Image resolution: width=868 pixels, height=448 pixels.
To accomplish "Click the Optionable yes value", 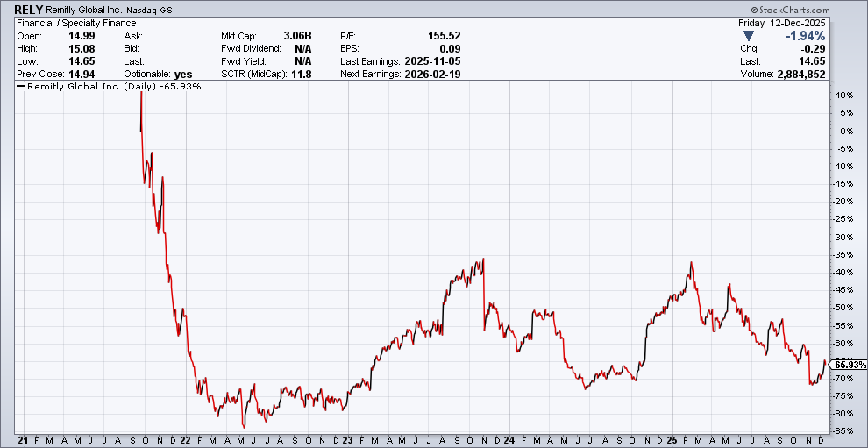I will (x=183, y=75).
